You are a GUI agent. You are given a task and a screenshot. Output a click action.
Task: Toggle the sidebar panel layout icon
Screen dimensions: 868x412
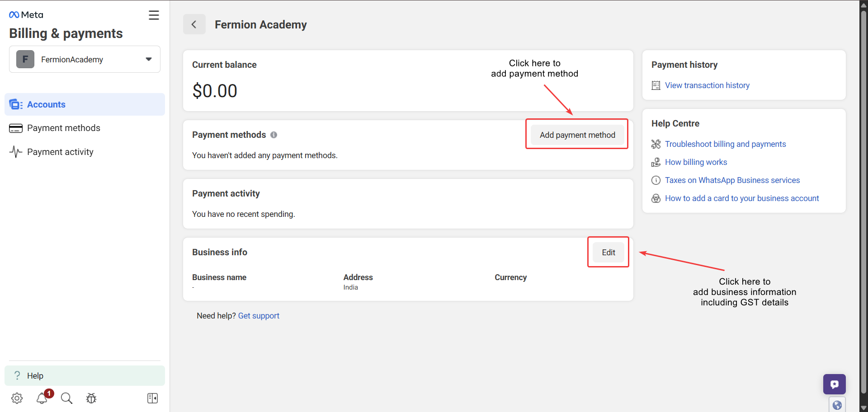click(x=152, y=398)
